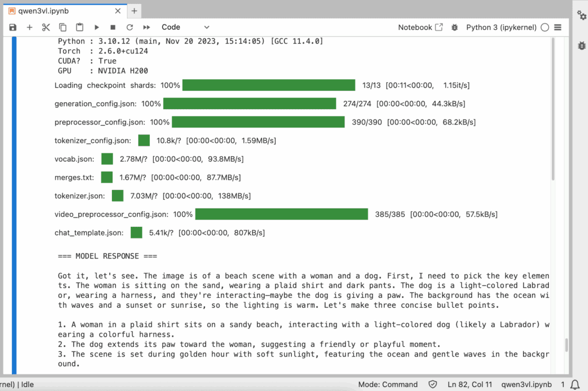Click the Loading checkpoint shards progress bar

tap(269, 86)
